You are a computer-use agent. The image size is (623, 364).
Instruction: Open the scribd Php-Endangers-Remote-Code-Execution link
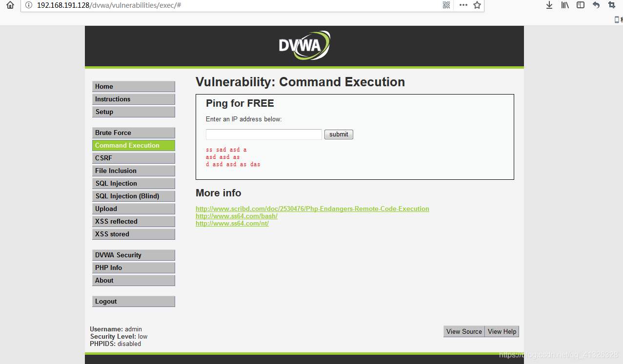point(312,209)
